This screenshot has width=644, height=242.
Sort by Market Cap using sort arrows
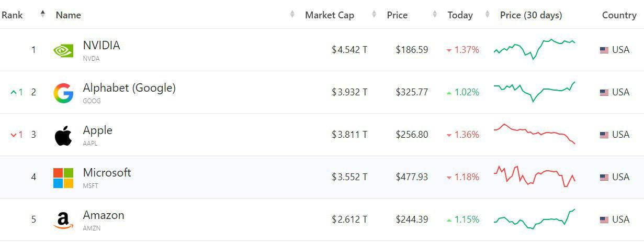374,15
